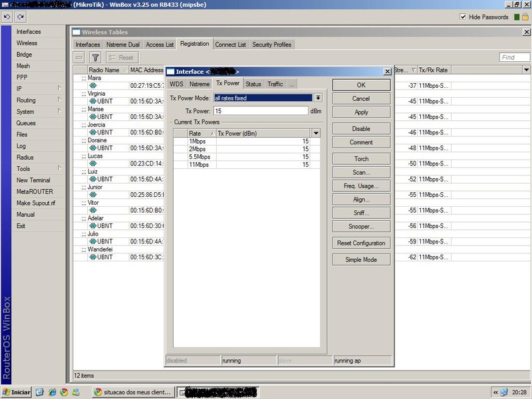The image size is (532, 399).
Task: Expand hidden system tray icons arrow
Action: [x=495, y=392]
